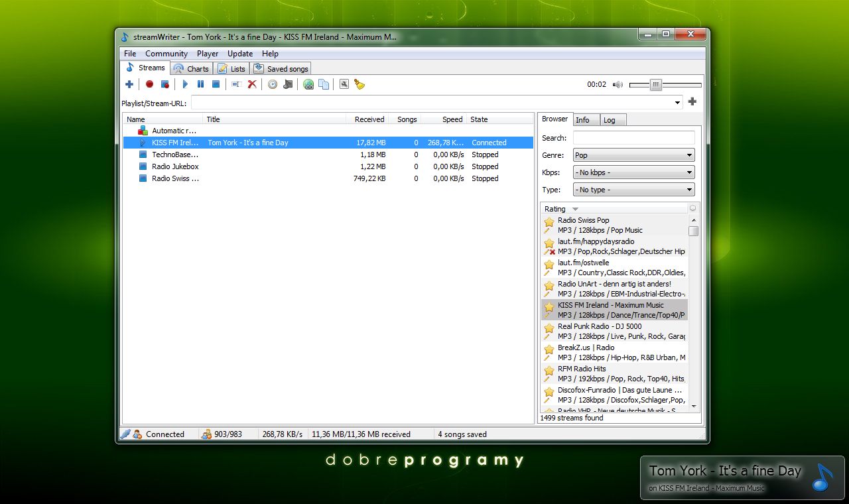Click the plus button beside the URL field
This screenshot has width=849, height=504.
point(692,101)
